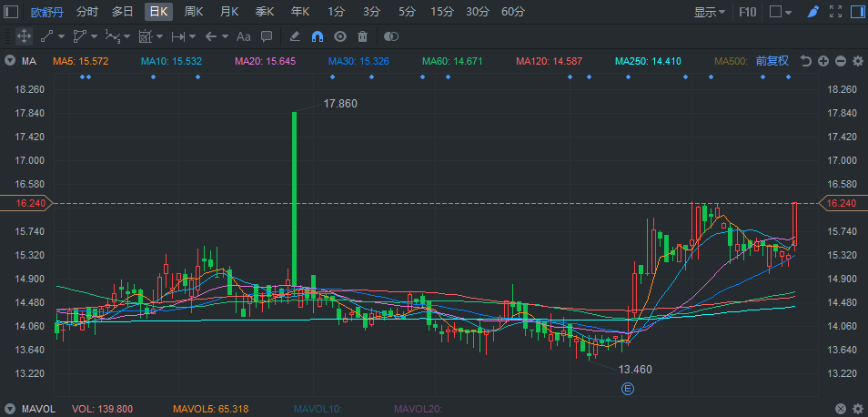
Task: Toggle the overlay comparison circles icon
Action: (x=391, y=36)
